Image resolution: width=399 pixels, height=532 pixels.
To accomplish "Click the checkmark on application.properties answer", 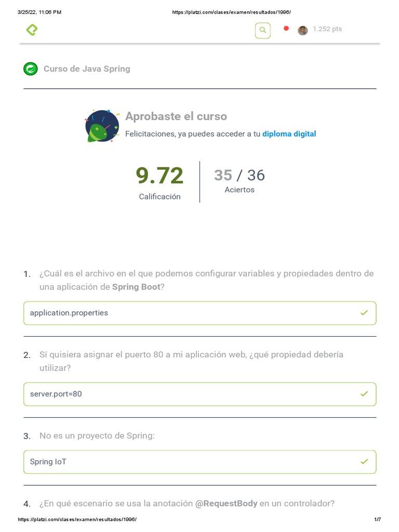I will [364, 313].
